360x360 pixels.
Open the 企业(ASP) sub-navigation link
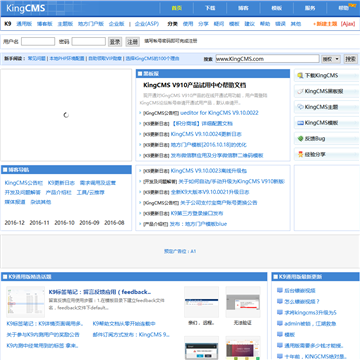[147, 24]
